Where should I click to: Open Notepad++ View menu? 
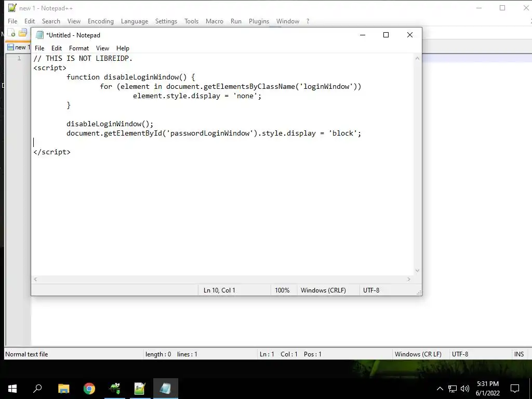(x=74, y=21)
